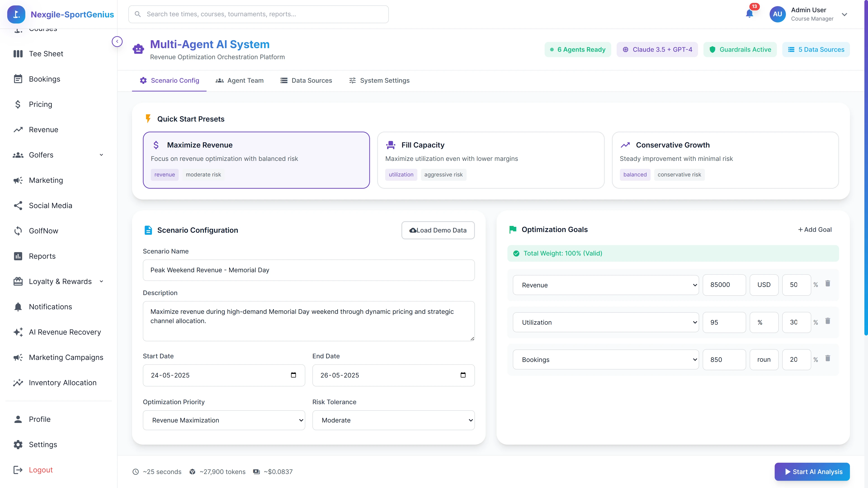Select the Conservative Growth preset
868x488 pixels.
coord(725,160)
